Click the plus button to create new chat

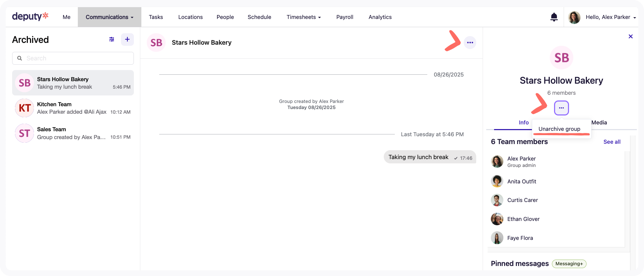point(127,39)
